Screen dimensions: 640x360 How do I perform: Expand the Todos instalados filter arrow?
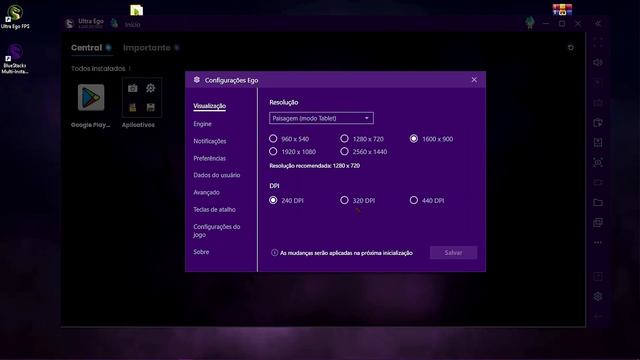(130, 69)
